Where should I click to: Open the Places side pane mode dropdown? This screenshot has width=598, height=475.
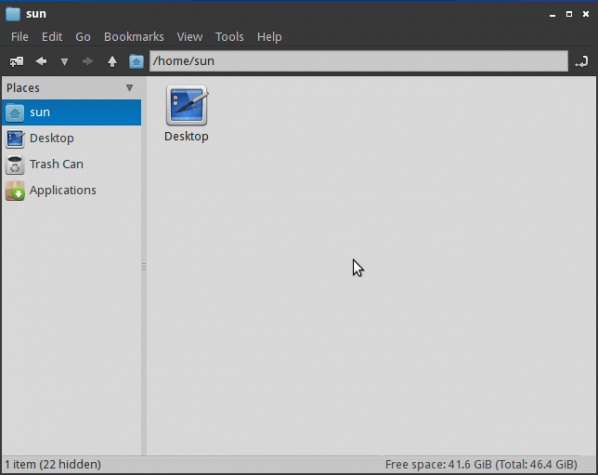[129, 88]
